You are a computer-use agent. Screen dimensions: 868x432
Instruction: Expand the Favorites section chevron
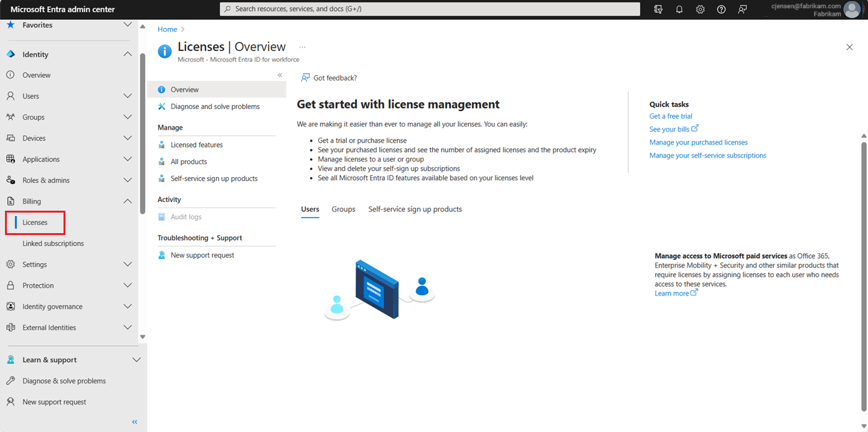tap(128, 25)
